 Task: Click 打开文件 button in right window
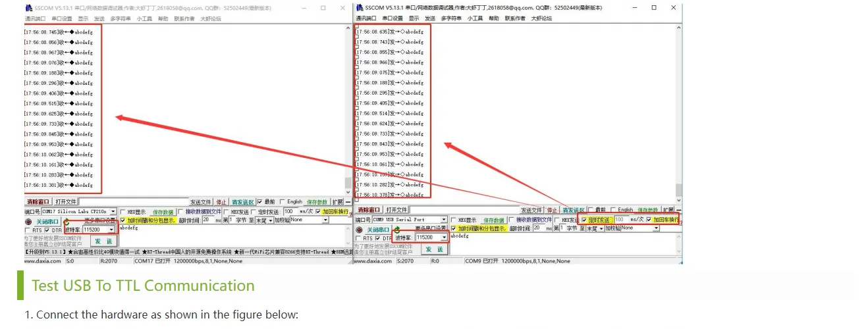(396, 210)
